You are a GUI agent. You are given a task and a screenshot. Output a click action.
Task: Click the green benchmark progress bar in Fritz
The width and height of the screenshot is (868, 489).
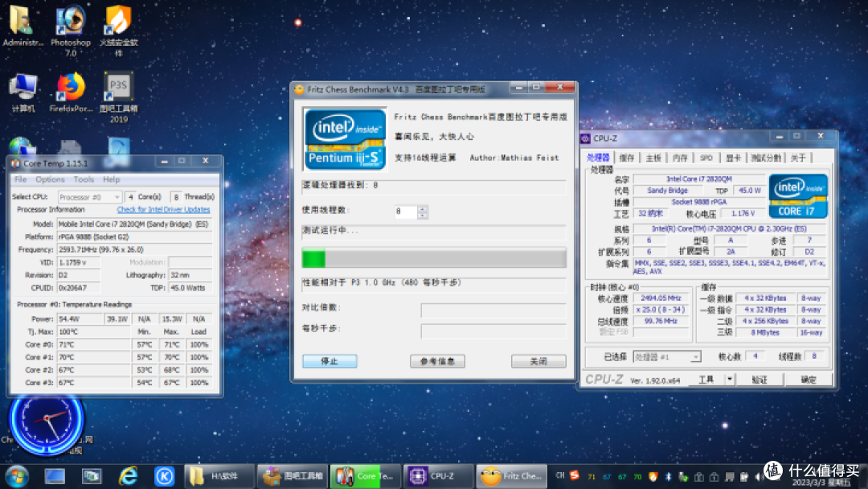(434, 259)
